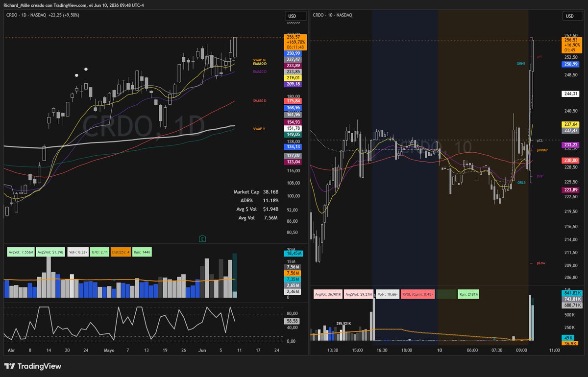The width and height of the screenshot is (588, 377).
Task: Select the Run: 144% label
Action: tap(143, 252)
